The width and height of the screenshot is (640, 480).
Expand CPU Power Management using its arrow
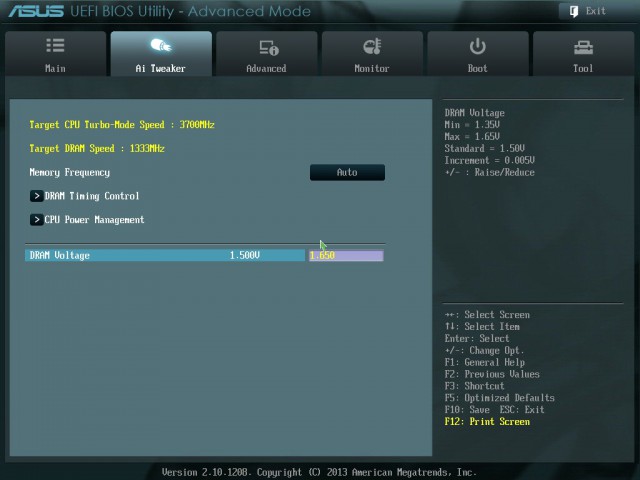pos(37,220)
